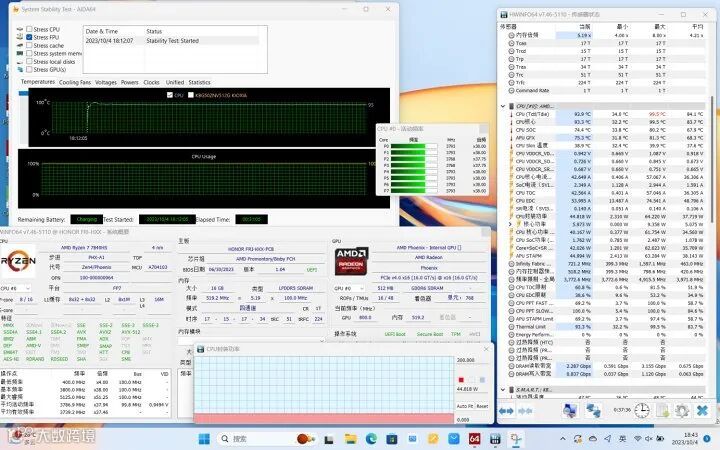Open the Temperatures tab
Viewport: 720px width, 450px height.
point(38,82)
